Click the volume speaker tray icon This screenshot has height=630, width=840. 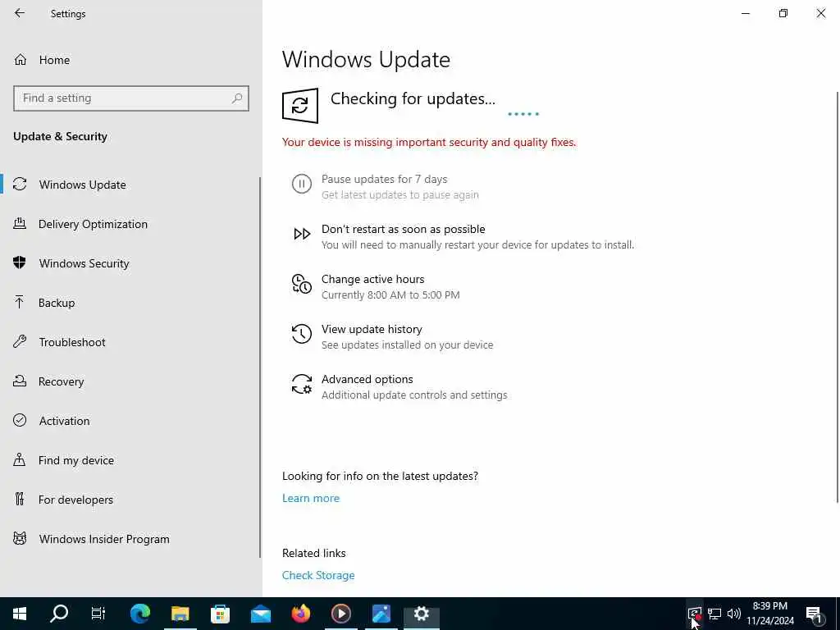[x=734, y=614]
